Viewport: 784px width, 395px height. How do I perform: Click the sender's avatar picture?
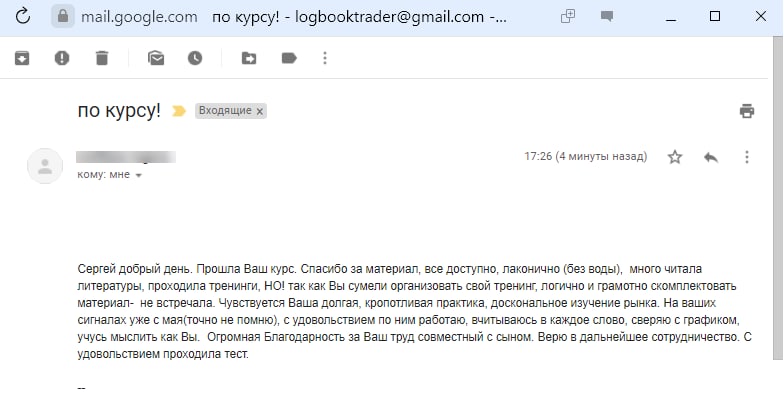[45, 166]
